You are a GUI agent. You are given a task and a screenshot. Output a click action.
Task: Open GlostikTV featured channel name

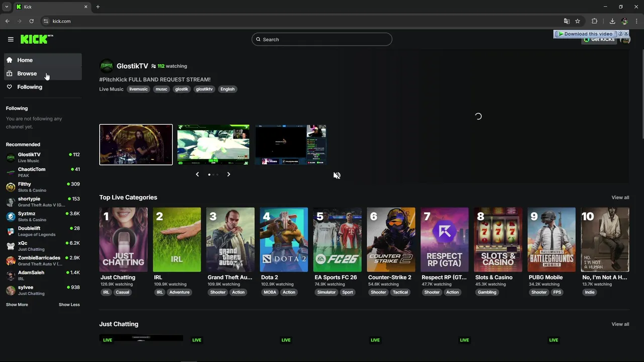pos(132,66)
